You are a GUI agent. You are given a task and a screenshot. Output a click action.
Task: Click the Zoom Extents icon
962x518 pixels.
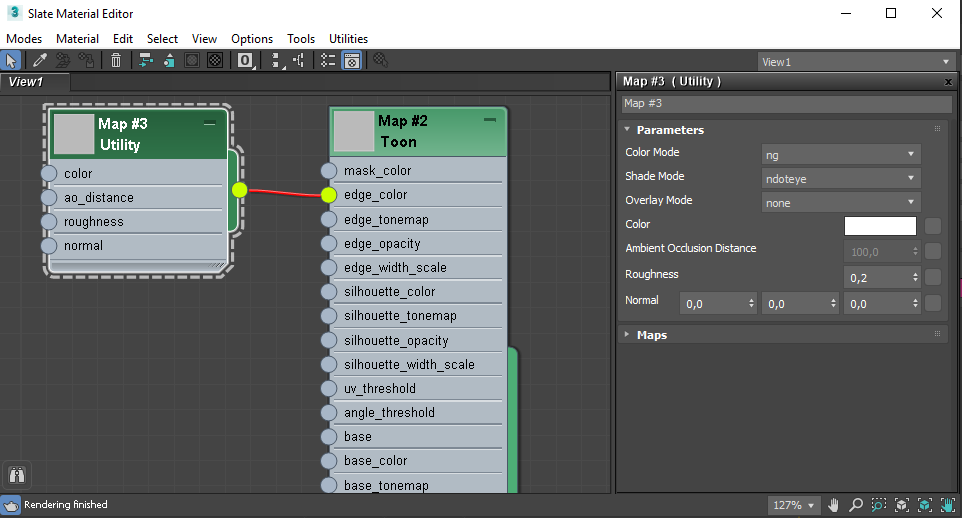[901, 505]
